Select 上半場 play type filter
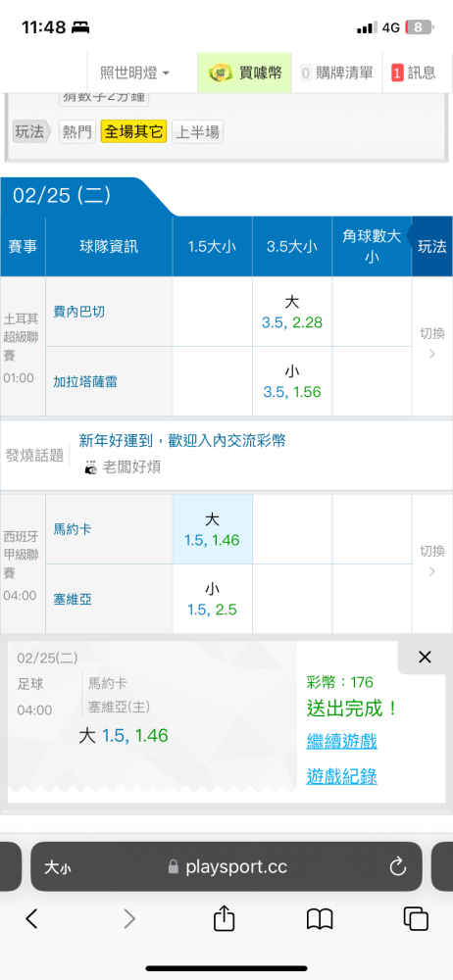Image resolution: width=453 pixels, height=980 pixels. tap(197, 132)
